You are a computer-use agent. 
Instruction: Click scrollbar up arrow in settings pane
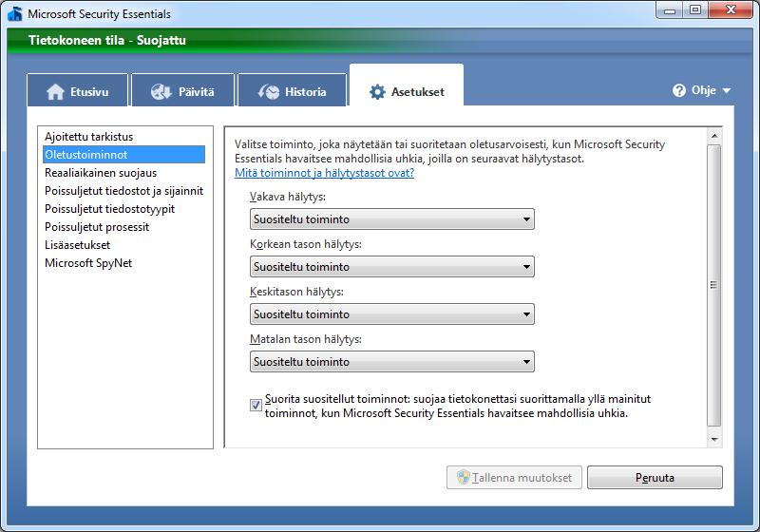pyautogui.click(x=714, y=136)
